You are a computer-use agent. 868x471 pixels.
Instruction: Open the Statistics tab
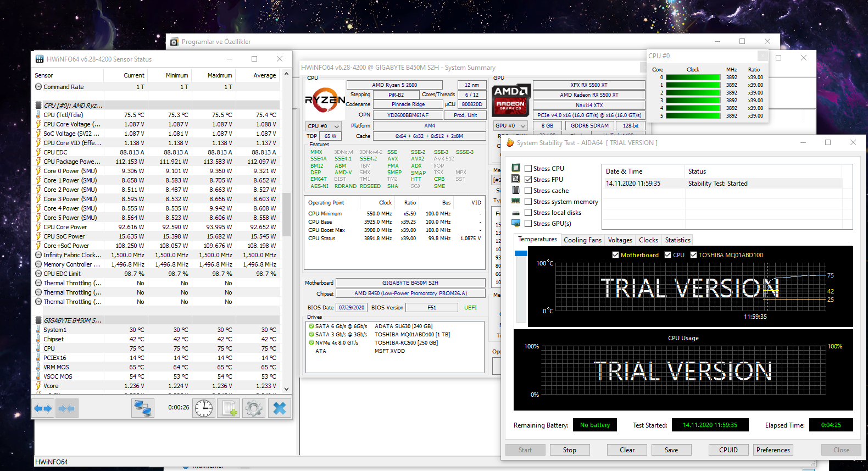(677, 240)
